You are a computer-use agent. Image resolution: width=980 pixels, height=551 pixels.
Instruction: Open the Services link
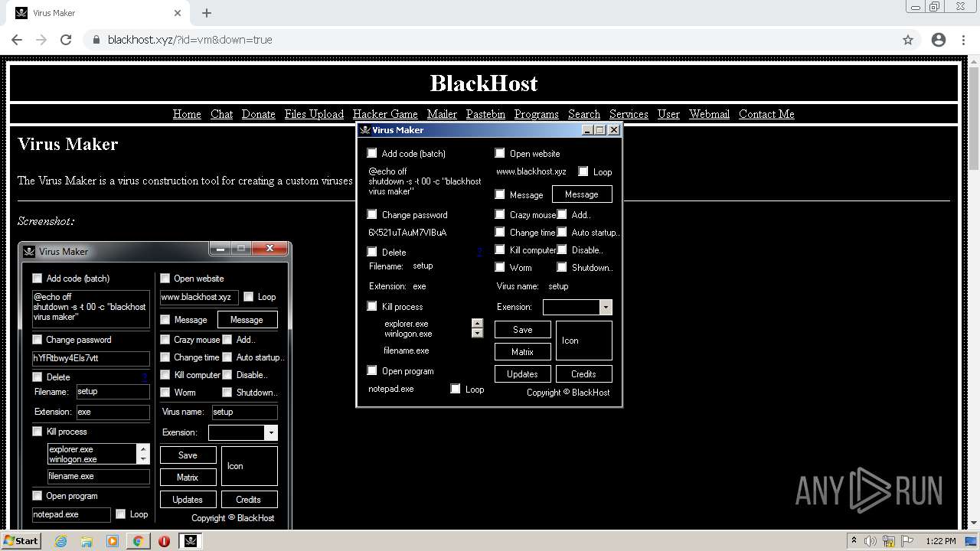coord(629,114)
